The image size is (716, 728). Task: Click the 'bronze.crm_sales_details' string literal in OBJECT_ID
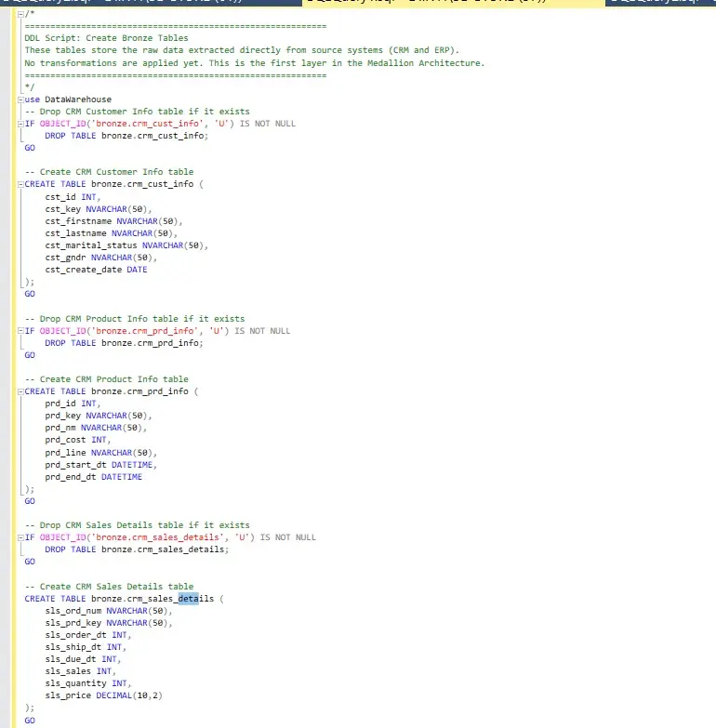tap(160, 537)
